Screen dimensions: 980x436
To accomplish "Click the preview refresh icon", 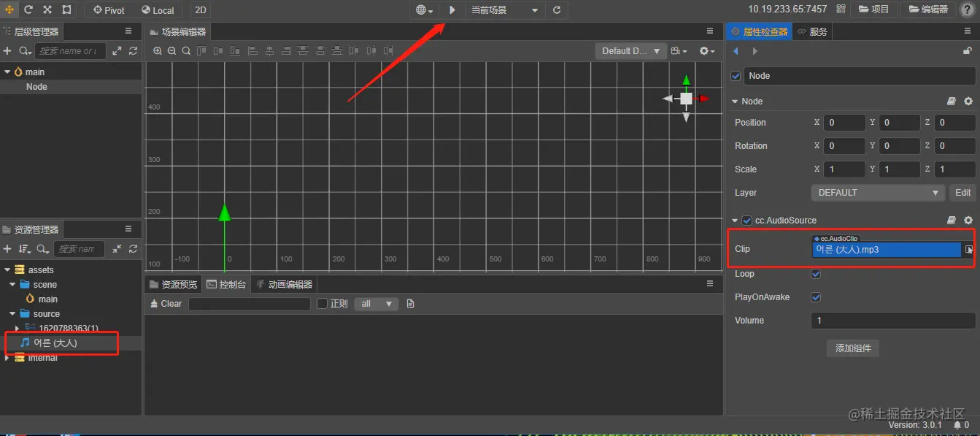I will point(557,10).
